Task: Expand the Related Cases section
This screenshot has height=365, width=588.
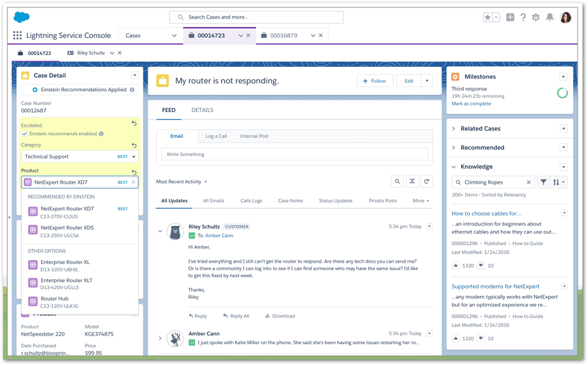Action: tap(454, 129)
